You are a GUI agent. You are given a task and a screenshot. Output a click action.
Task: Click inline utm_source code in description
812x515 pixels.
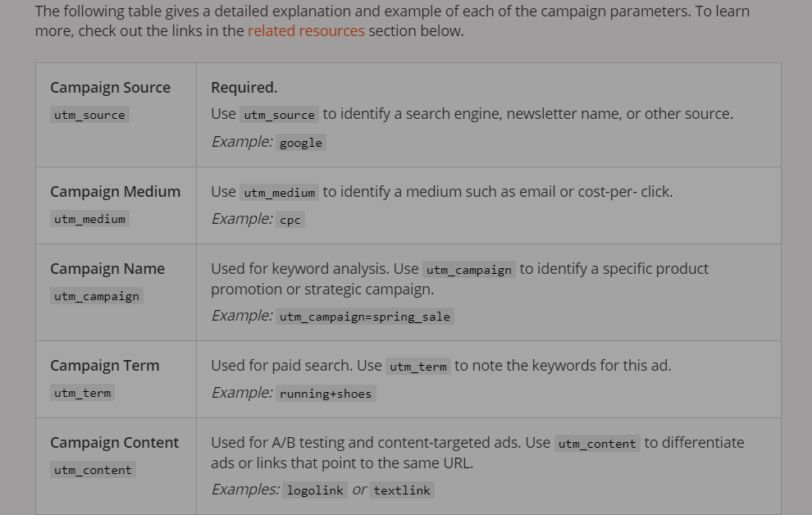[280, 115]
